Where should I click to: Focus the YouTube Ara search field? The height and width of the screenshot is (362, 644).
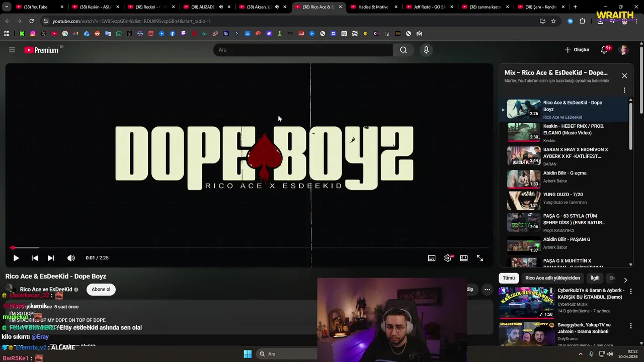click(x=303, y=50)
